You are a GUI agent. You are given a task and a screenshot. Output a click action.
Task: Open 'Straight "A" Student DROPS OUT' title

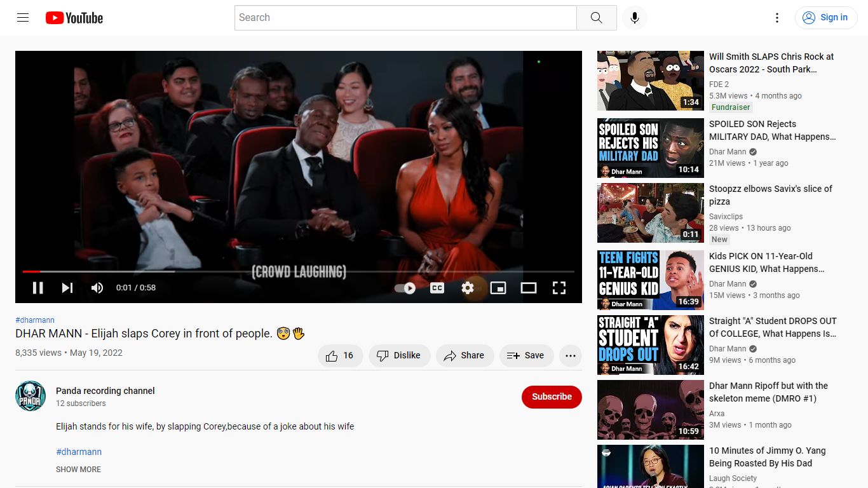click(x=773, y=327)
